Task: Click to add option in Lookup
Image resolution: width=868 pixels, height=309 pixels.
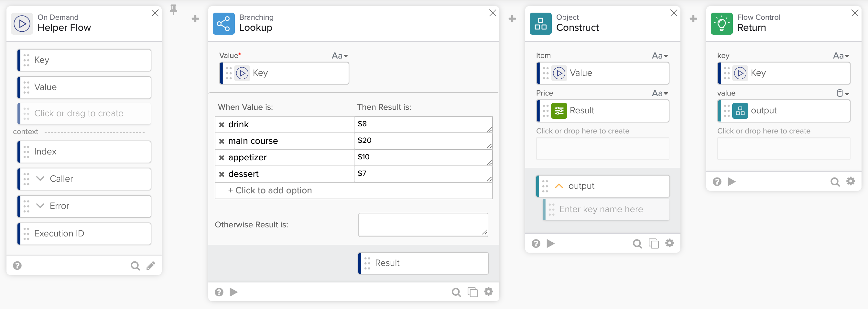Action: coord(270,190)
